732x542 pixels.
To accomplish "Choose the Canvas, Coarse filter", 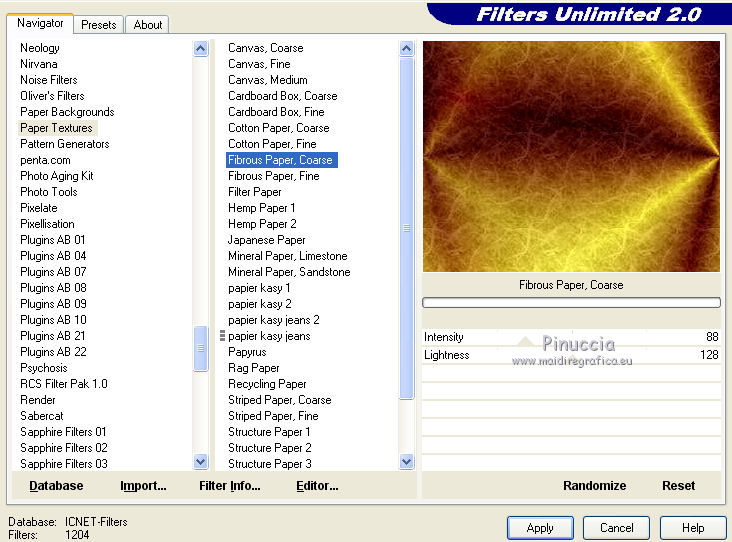I will (x=266, y=48).
